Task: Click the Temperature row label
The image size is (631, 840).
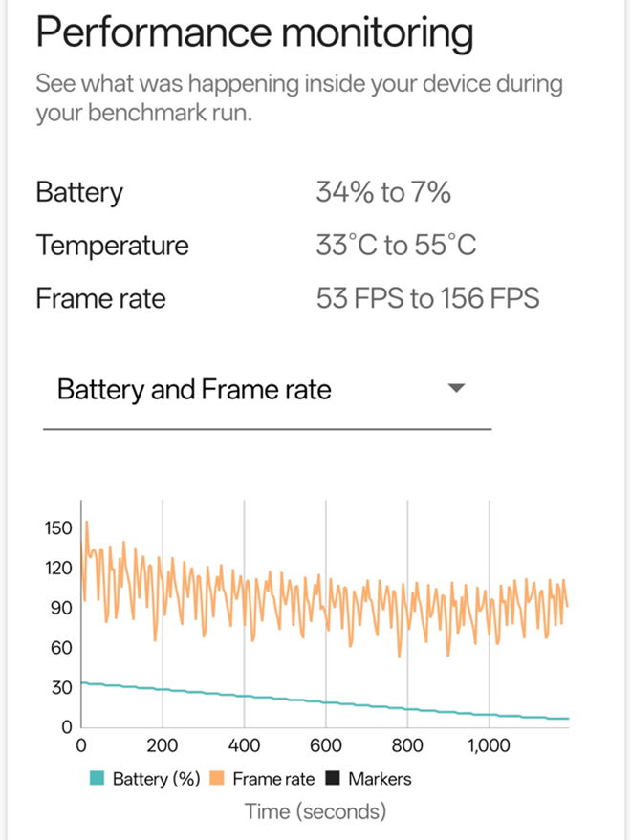Action: tap(112, 246)
